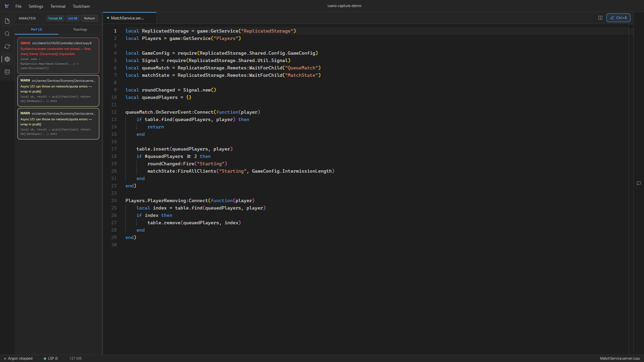
Task: Switch to the Topology tab
Action: point(80,29)
